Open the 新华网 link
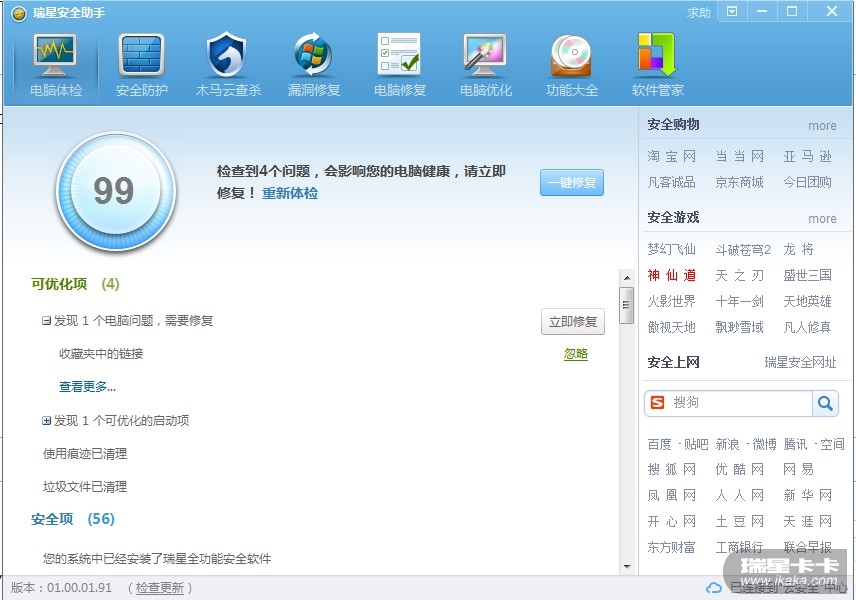 point(807,496)
